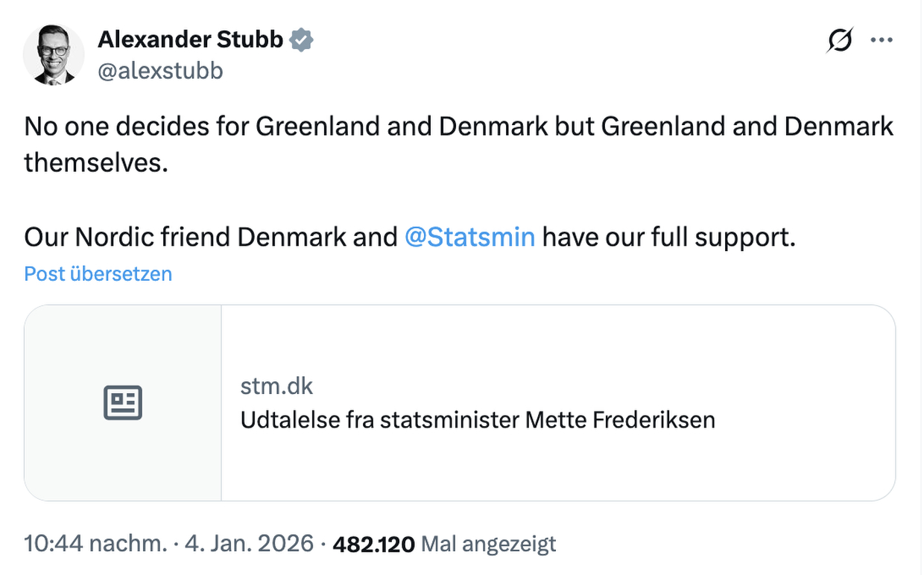Click the word 'themselves.' in the post
Screen dimensions: 924x575
tap(96, 162)
